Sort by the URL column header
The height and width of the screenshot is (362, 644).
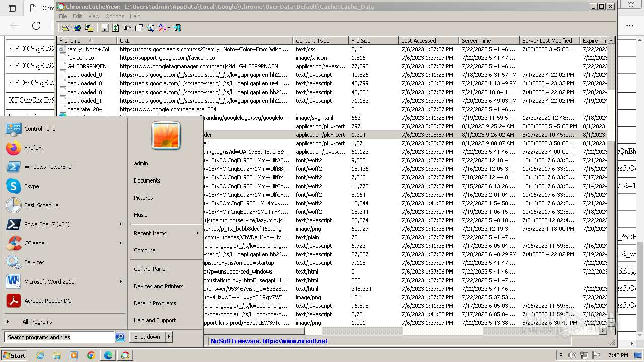click(205, 41)
